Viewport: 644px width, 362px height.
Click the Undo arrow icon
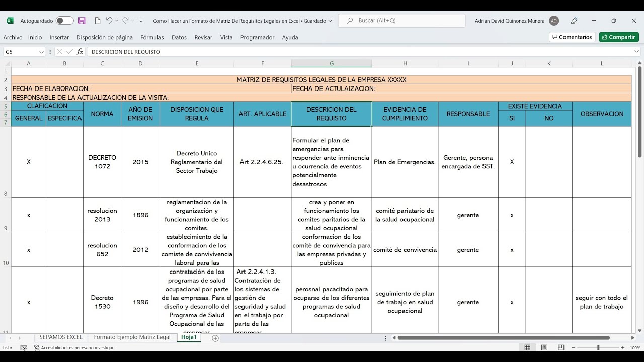coord(109,21)
